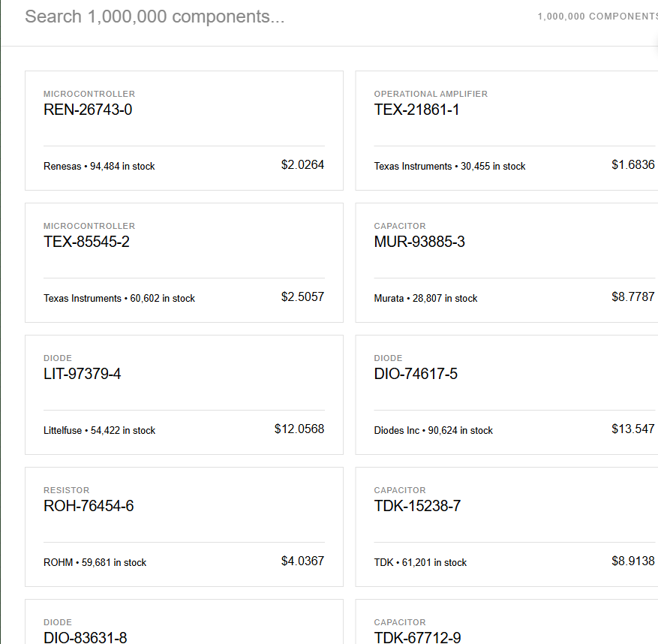658x644 pixels.
Task: Select the ROH-76454-6 part number
Action: (x=89, y=506)
